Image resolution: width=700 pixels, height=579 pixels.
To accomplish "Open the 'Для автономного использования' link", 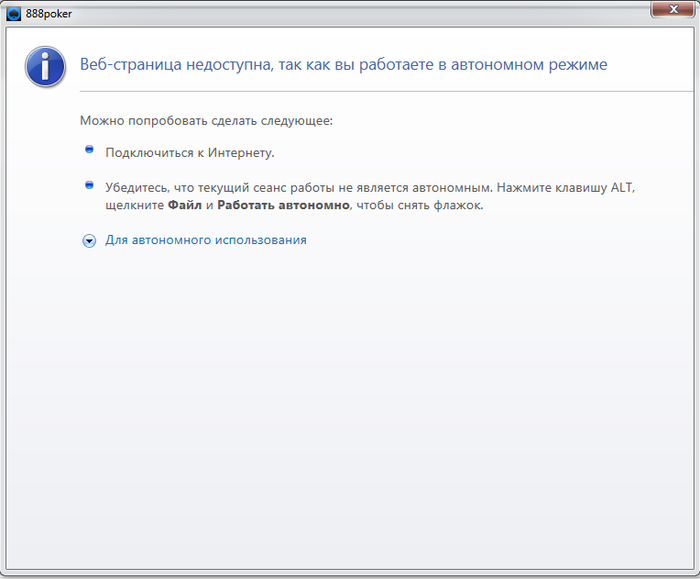I will coord(206,240).
